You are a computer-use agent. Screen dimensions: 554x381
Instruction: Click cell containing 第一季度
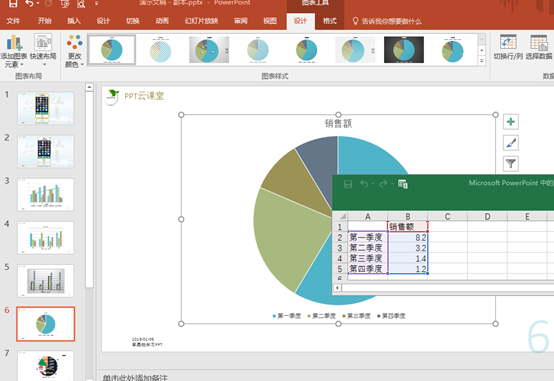(x=367, y=237)
